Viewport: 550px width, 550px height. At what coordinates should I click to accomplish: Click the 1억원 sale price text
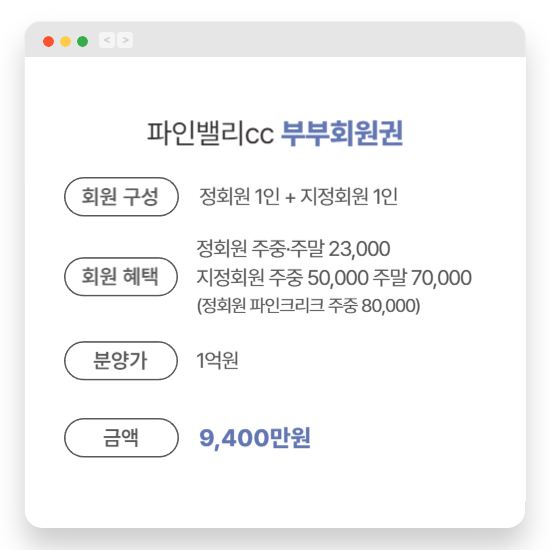pos(217,360)
